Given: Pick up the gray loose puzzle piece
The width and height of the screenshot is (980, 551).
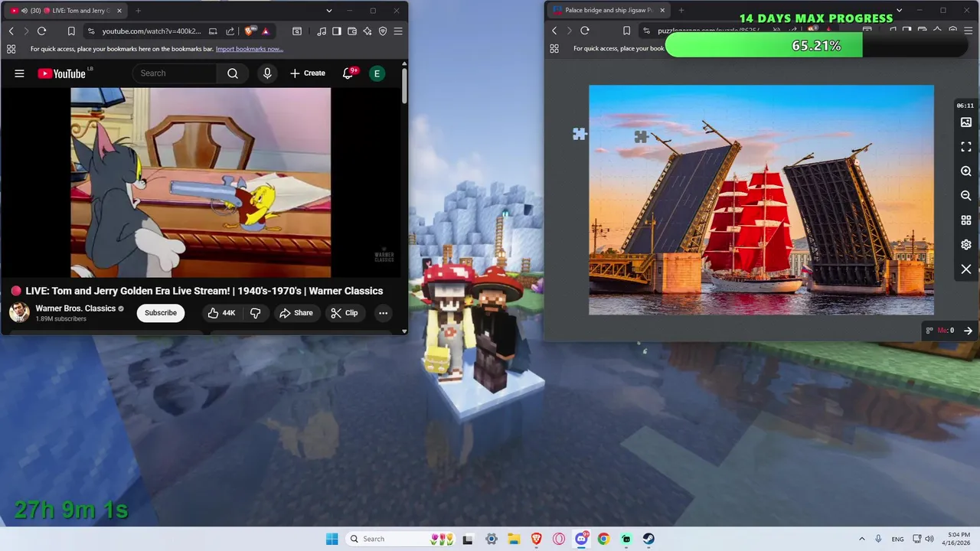Looking at the screenshot, I should point(641,136).
